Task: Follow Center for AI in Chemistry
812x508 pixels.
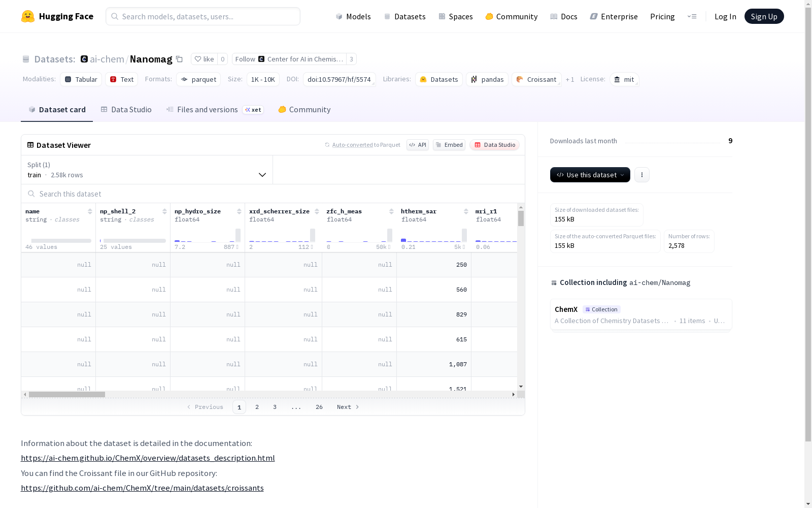Action: (x=289, y=59)
